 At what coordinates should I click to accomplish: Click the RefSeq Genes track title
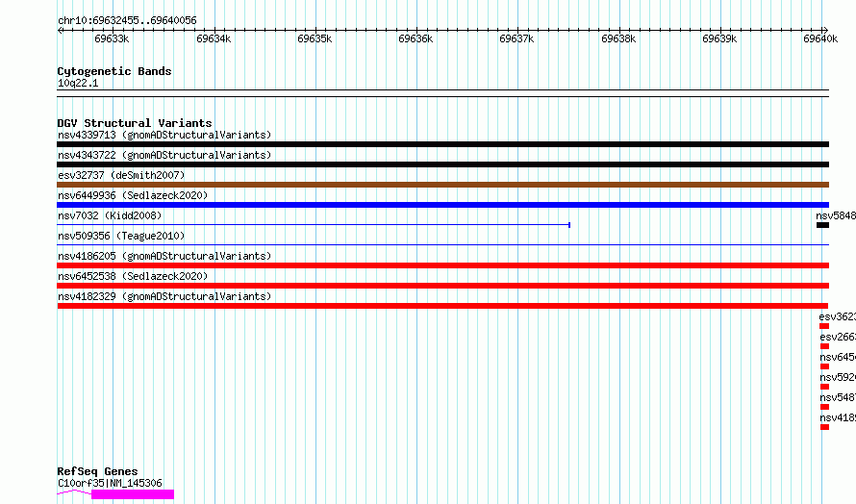(97, 471)
